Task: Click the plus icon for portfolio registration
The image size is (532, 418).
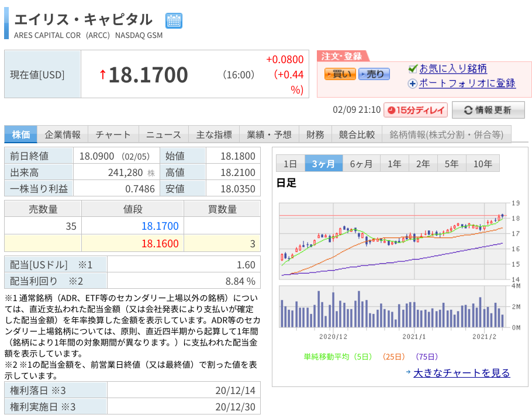Action: pos(412,84)
